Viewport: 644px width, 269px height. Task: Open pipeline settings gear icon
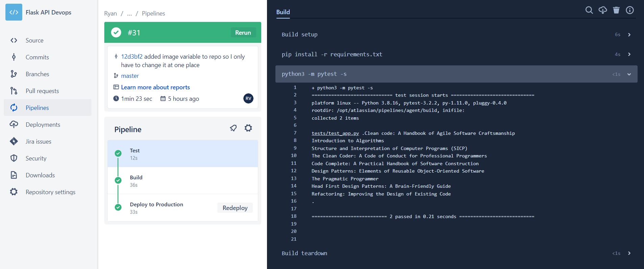248,128
